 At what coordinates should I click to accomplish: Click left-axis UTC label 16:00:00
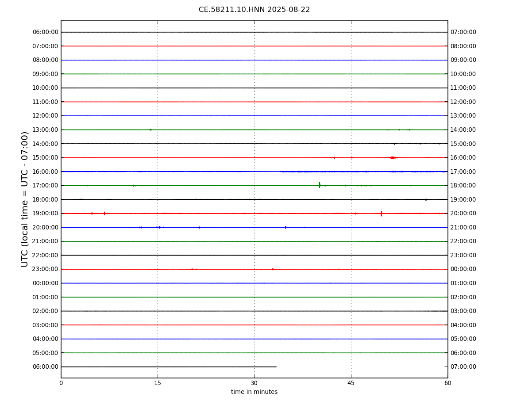tap(45, 172)
